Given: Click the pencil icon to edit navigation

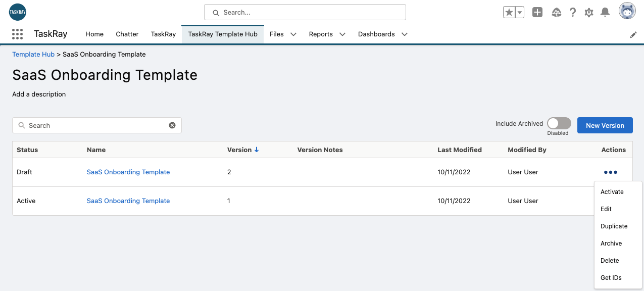Looking at the screenshot, I should [x=633, y=34].
